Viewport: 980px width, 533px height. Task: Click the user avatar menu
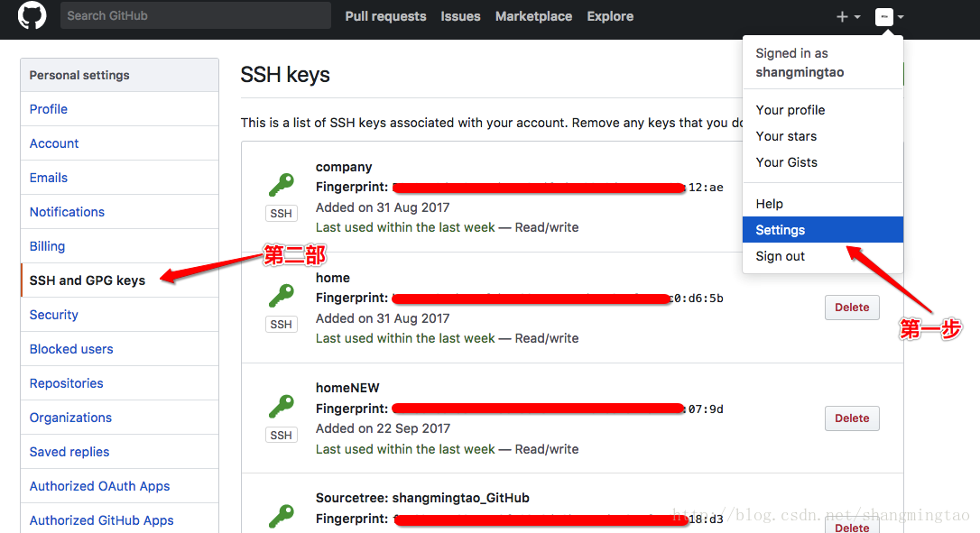point(890,17)
